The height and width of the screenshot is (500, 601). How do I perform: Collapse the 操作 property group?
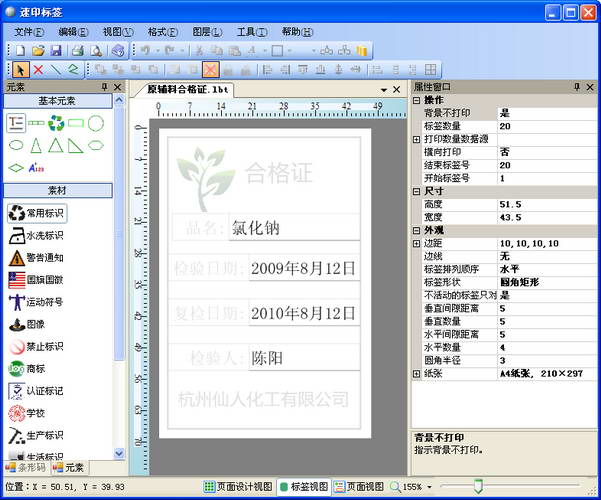tap(417, 100)
